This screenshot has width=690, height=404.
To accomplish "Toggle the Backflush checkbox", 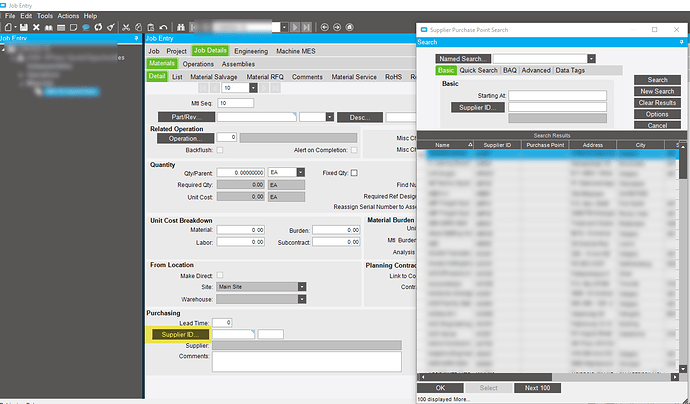I will [220, 150].
